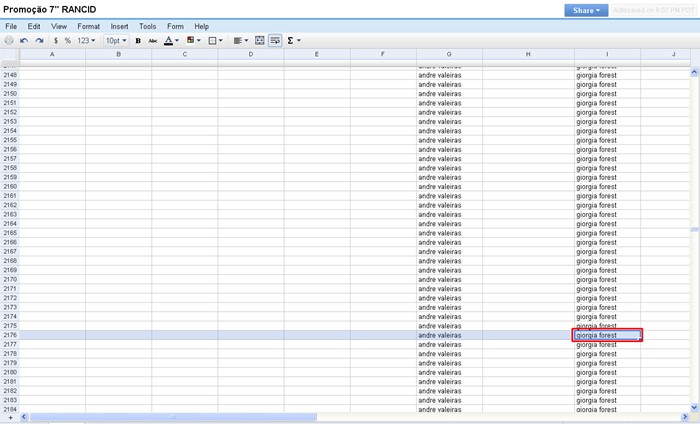Format cell as percent

pyautogui.click(x=68, y=41)
